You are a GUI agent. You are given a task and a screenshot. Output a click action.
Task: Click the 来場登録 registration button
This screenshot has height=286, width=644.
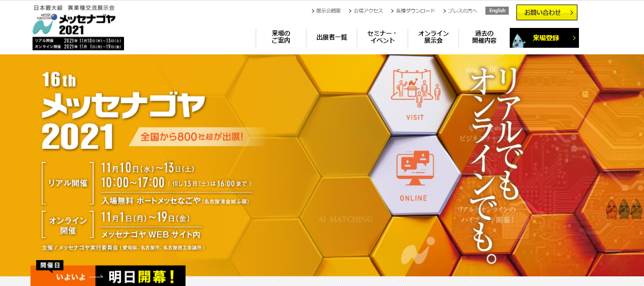[x=544, y=38]
